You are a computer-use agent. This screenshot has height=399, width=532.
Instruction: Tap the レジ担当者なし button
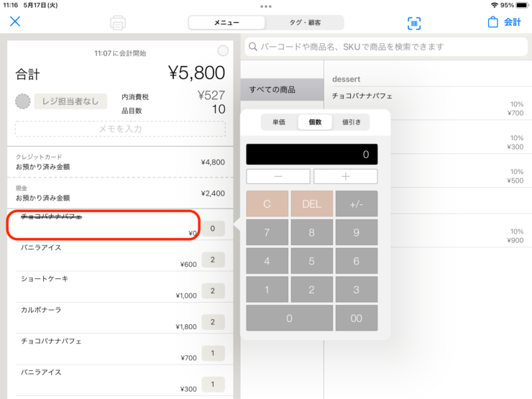pos(70,101)
